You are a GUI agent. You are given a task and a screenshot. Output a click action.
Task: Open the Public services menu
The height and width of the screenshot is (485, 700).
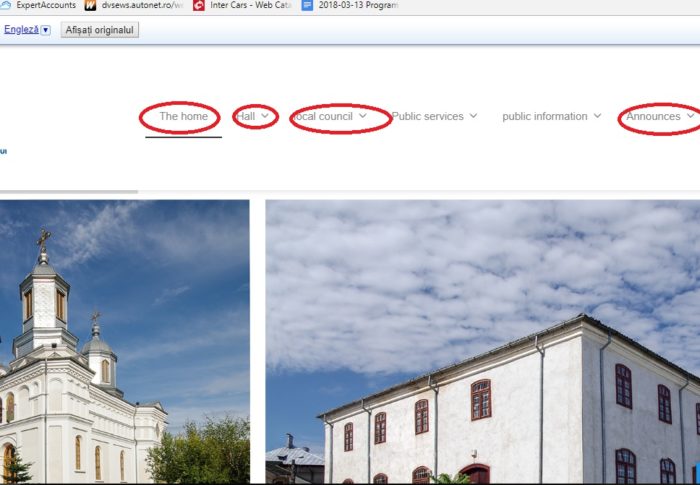coord(428,116)
